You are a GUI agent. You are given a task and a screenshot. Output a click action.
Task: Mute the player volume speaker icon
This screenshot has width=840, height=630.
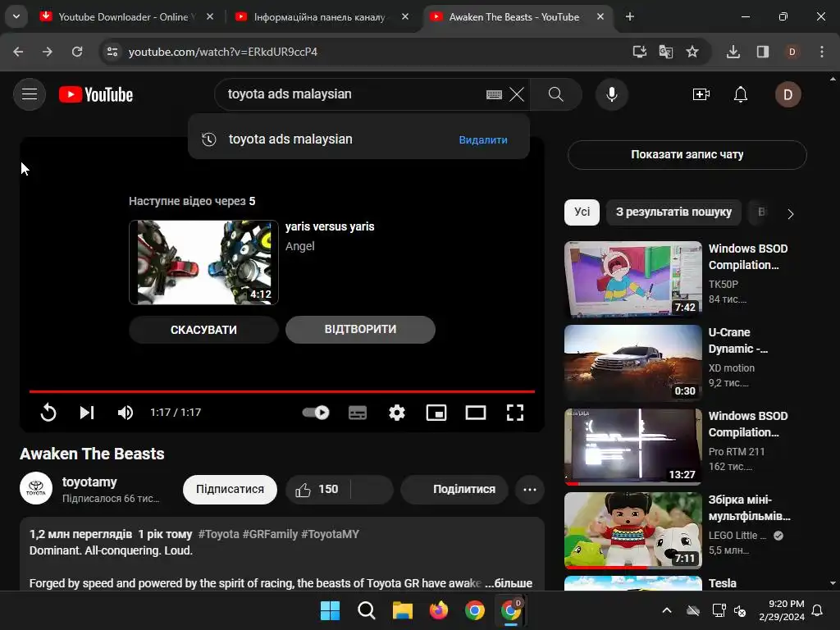point(126,413)
